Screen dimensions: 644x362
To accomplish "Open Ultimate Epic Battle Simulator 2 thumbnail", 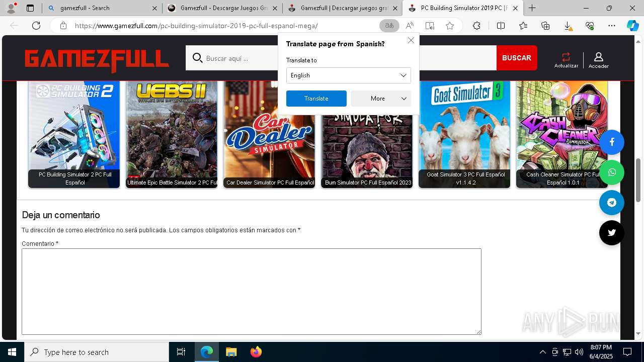I will pos(172,134).
